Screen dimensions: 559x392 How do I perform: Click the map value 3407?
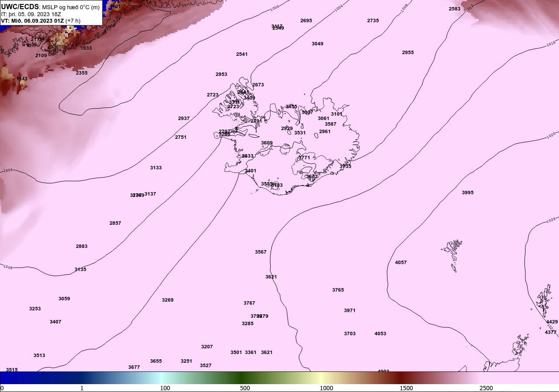coord(55,322)
